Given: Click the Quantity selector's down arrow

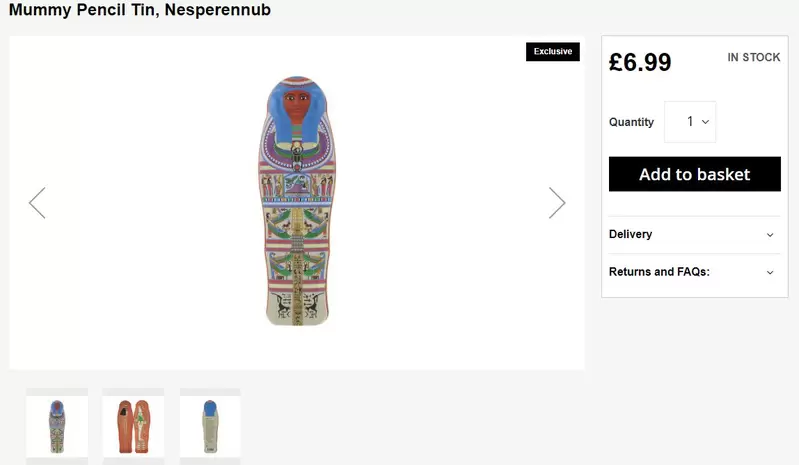Looking at the screenshot, I should [x=705, y=122].
